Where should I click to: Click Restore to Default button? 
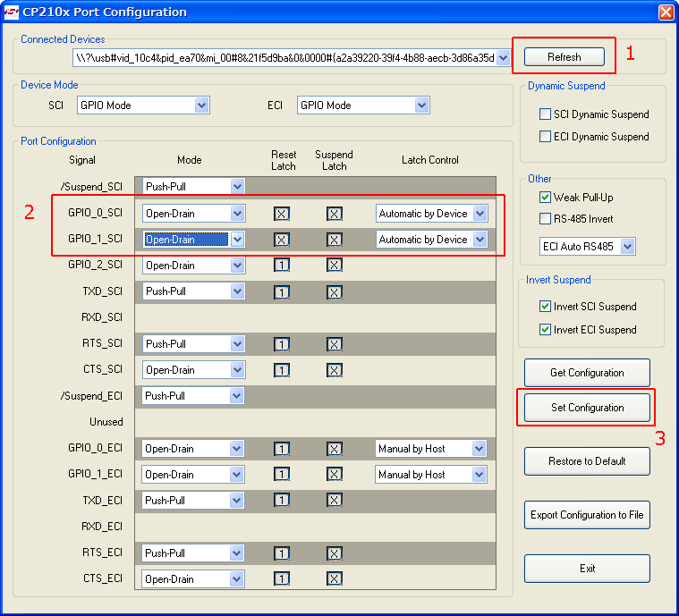[x=587, y=461]
